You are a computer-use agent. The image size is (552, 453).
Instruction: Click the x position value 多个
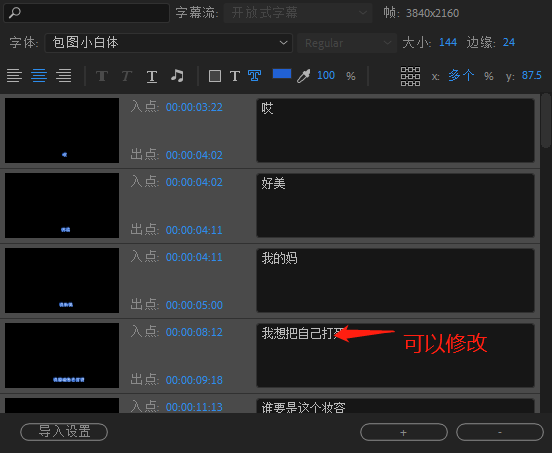click(x=461, y=75)
